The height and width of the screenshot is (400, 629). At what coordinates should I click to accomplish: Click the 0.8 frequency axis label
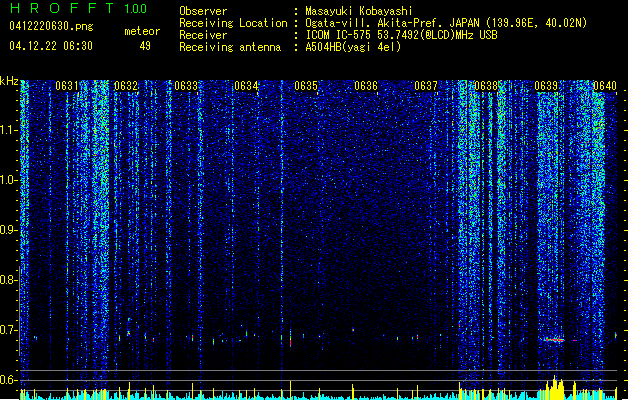[x=9, y=280]
